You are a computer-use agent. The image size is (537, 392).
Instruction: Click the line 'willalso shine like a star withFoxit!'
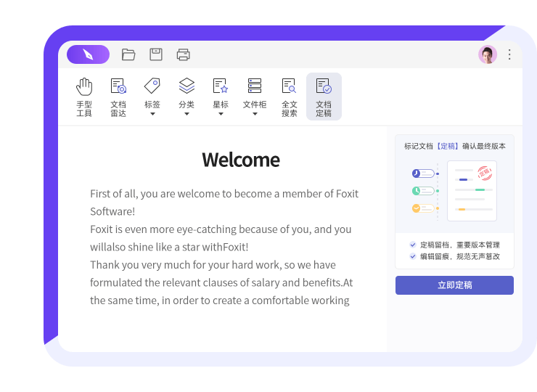(x=169, y=247)
